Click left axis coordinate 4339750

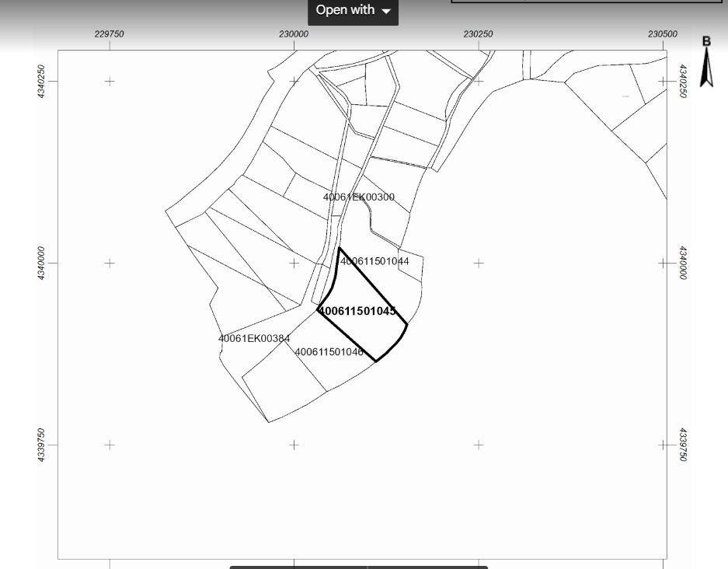(x=41, y=445)
